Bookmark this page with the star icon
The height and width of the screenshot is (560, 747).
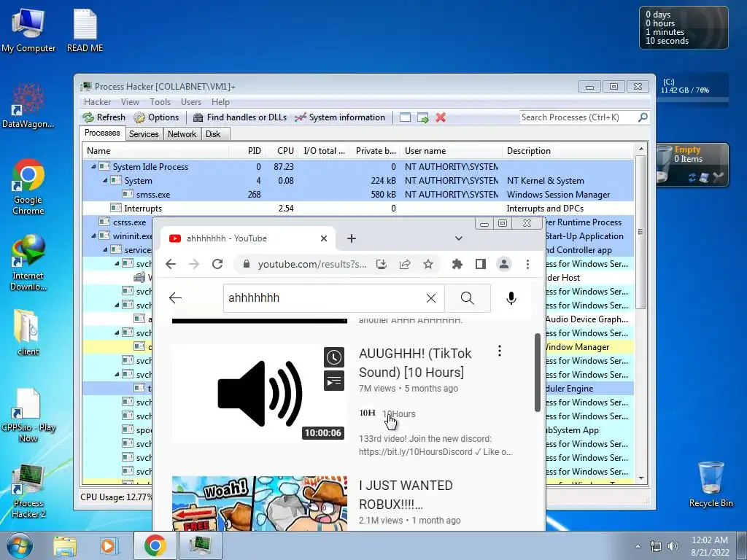click(x=428, y=264)
